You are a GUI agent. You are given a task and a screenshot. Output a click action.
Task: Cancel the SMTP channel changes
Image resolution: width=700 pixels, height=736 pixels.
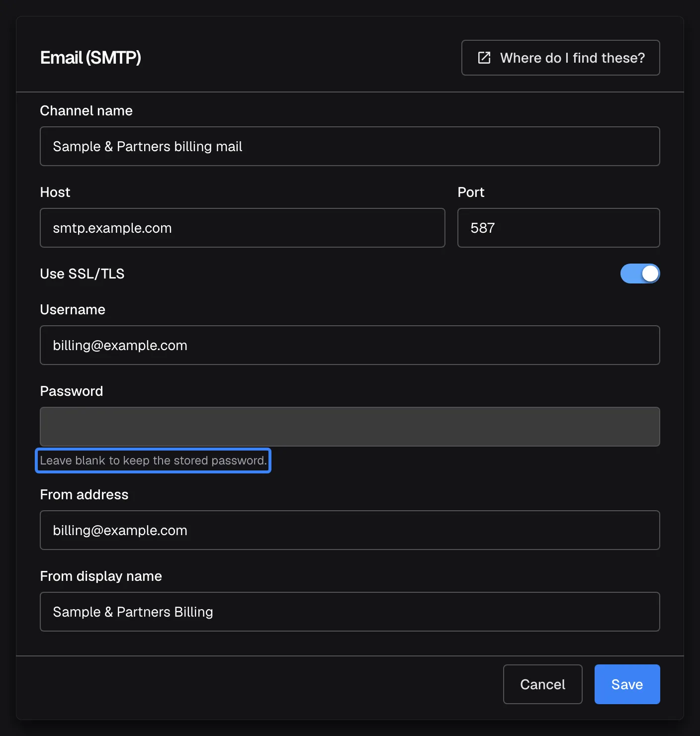542,684
